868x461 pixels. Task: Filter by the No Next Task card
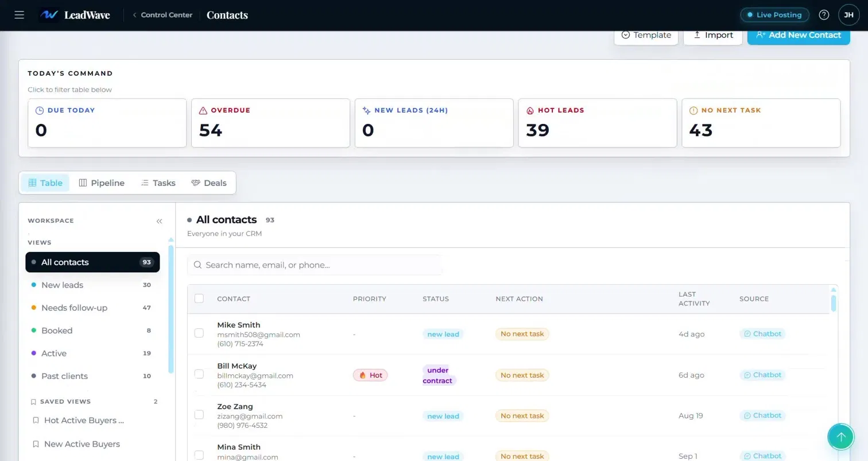click(761, 123)
